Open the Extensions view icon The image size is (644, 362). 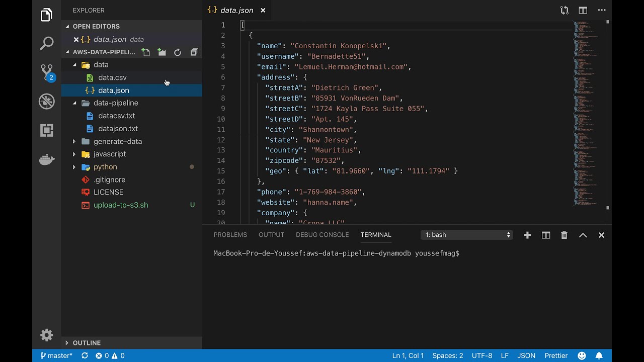click(47, 131)
